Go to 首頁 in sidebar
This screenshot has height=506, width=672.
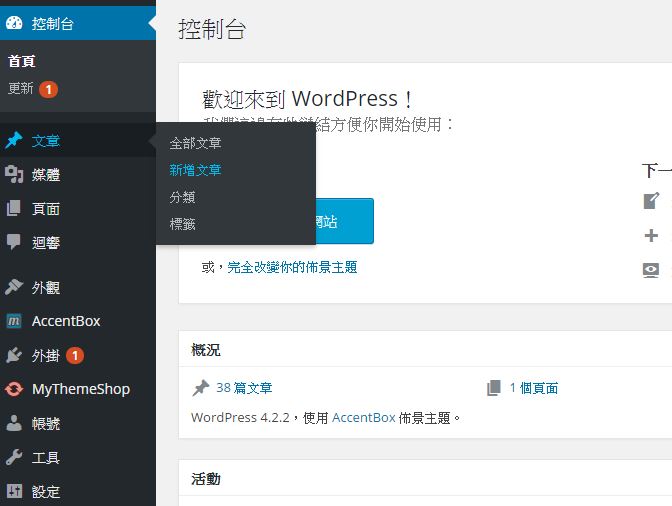pos(22,61)
